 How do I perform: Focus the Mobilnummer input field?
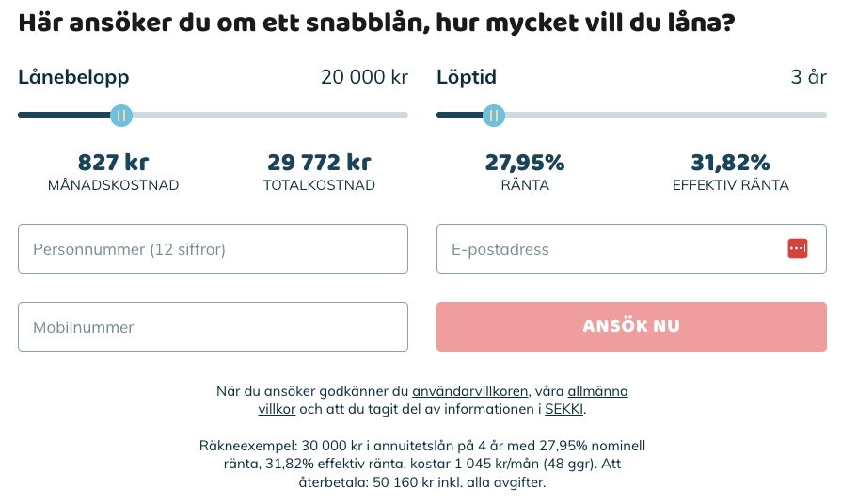(213, 327)
